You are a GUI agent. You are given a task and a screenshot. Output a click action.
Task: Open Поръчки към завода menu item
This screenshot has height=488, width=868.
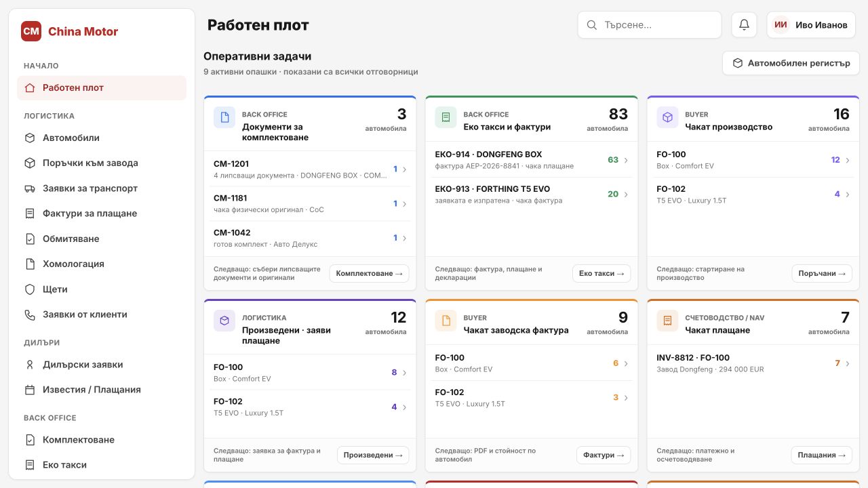(x=102, y=163)
